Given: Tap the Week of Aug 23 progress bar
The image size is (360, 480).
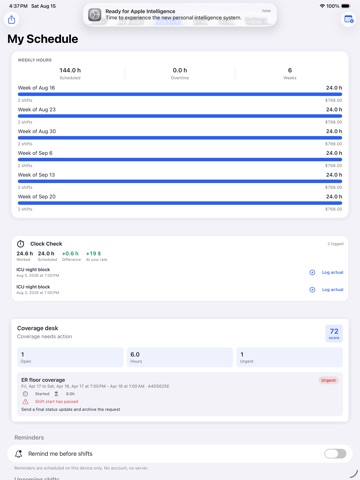Looking at the screenshot, I should point(180,116).
